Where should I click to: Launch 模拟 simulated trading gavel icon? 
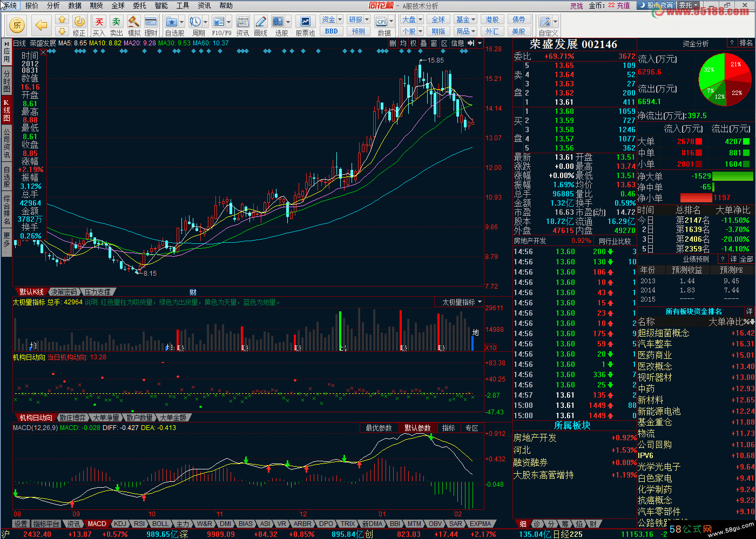tap(134, 22)
